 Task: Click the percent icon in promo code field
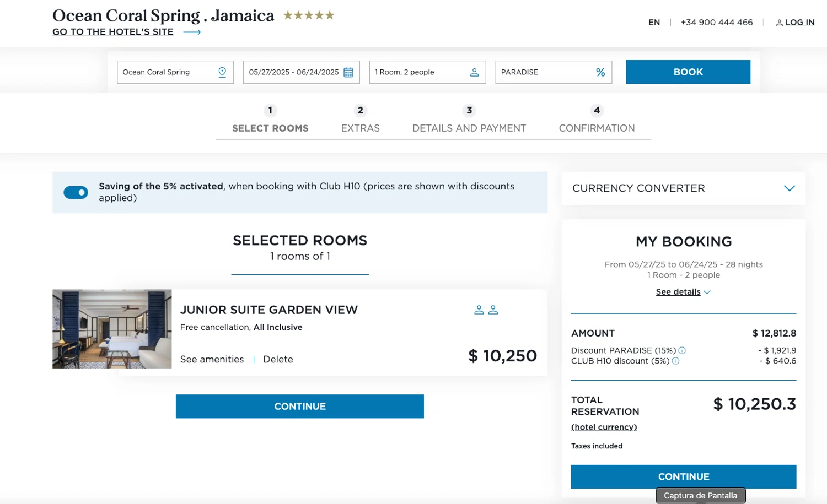pyautogui.click(x=600, y=72)
